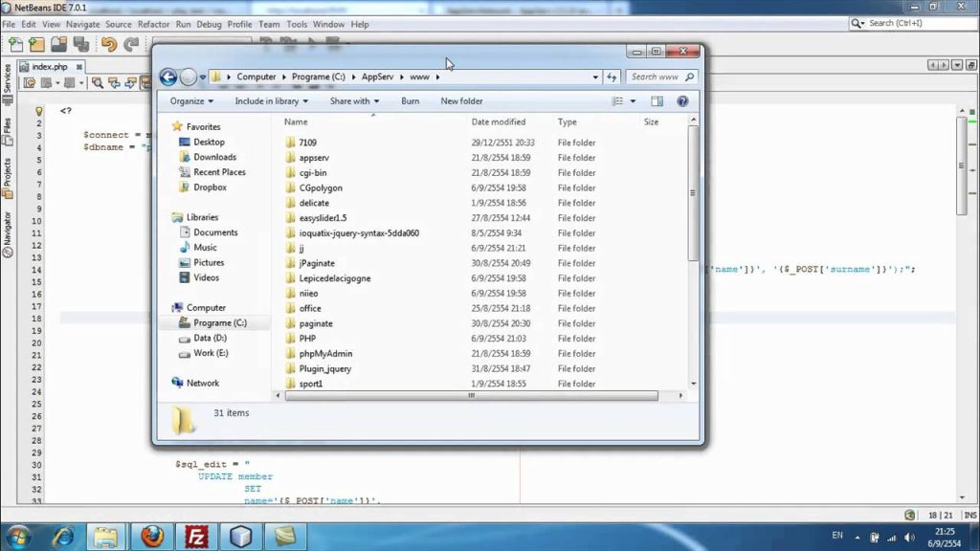Open Internet Explorer from taskbar
This screenshot has height=551, width=980.
pos(63,536)
